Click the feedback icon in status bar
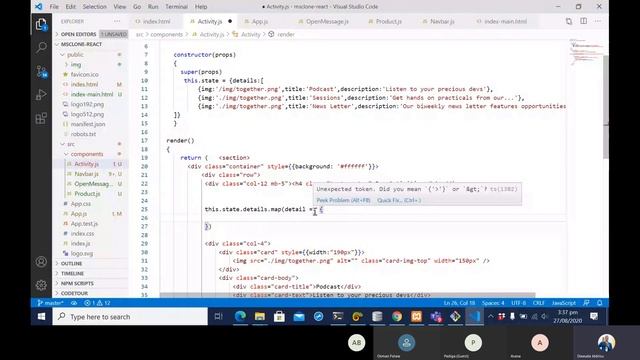The height and width of the screenshot is (360, 640). [586, 303]
